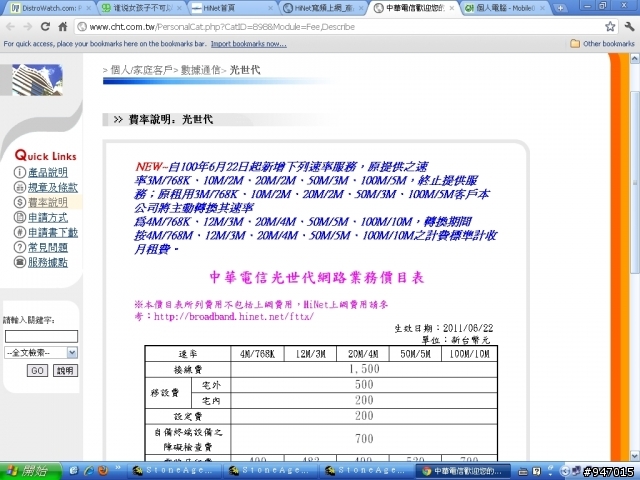Image resolution: width=640 pixels, height=480 pixels.
Task: Click the building logo image in the sidebar
Action: [37, 80]
